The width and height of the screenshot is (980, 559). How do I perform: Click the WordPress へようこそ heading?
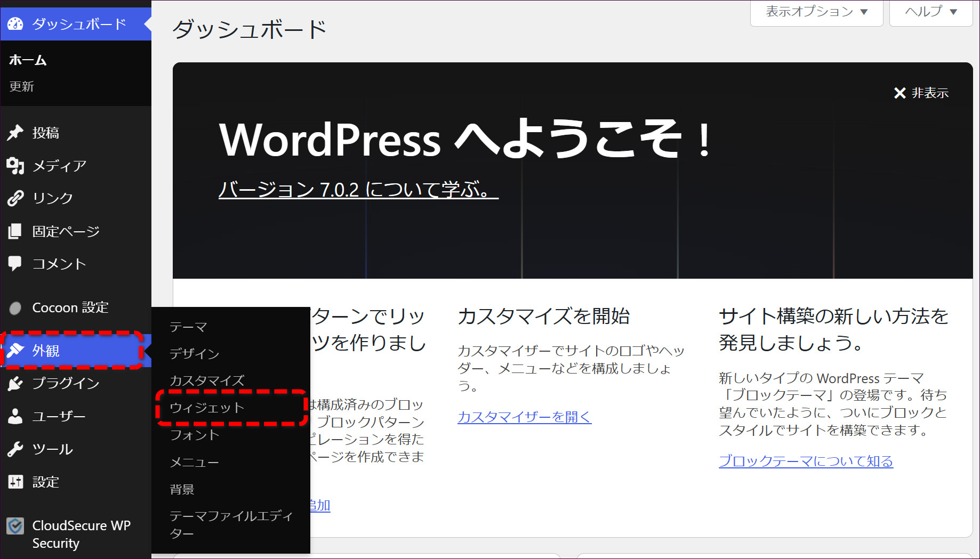(x=465, y=139)
